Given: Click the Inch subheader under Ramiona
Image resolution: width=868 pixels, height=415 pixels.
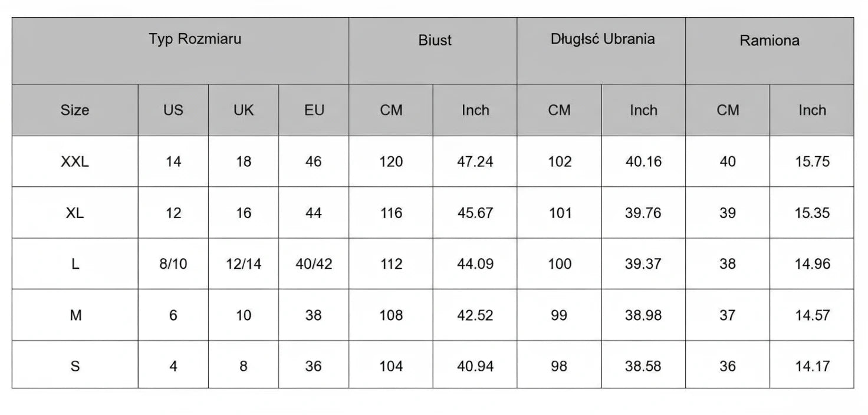Looking at the screenshot, I should pyautogui.click(x=812, y=110).
